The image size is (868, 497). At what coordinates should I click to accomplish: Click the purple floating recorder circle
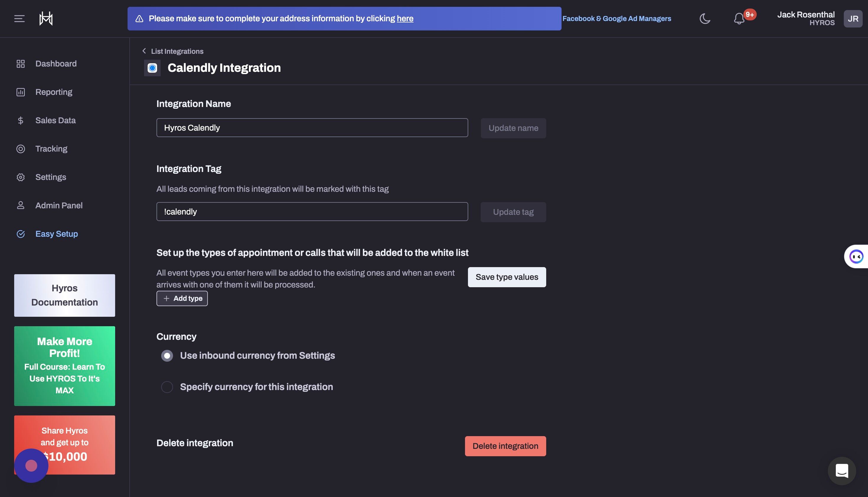[x=31, y=466]
